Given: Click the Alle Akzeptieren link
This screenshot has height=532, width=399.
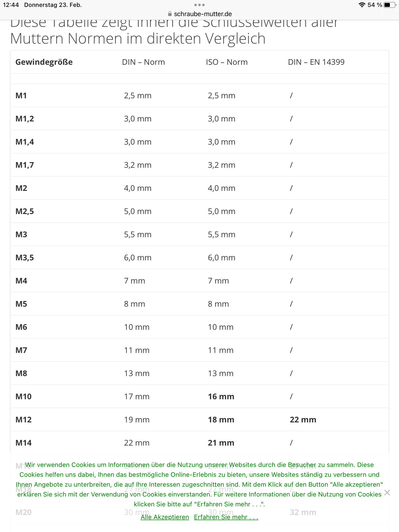Looking at the screenshot, I should (165, 517).
